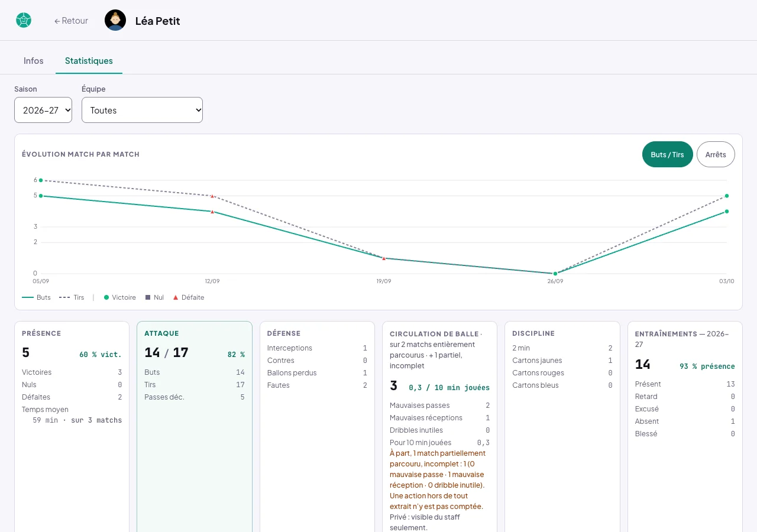The image size is (757, 532).
Task: Click the "Passes déc." row
Action: click(x=195, y=397)
